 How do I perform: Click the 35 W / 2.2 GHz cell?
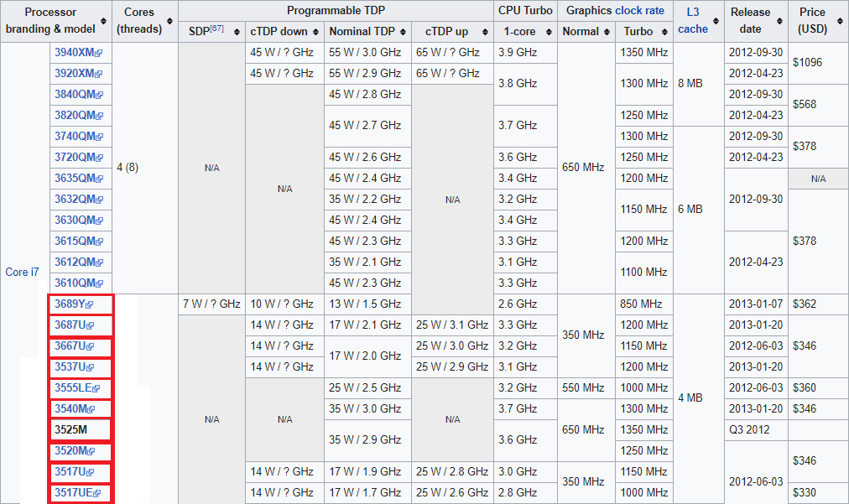366,200
